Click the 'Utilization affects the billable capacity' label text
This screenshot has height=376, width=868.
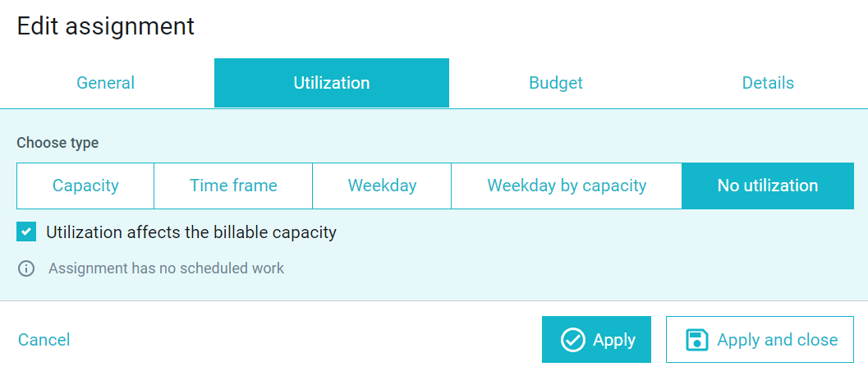(191, 232)
